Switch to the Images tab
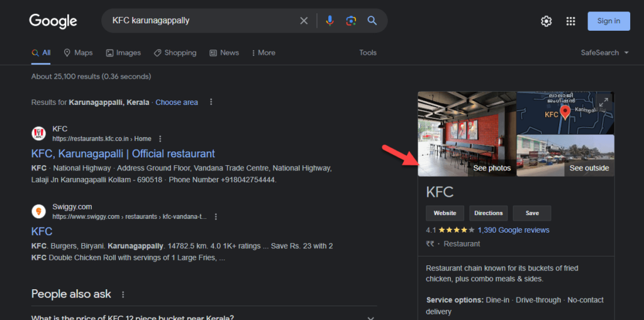The image size is (644, 320). point(123,53)
